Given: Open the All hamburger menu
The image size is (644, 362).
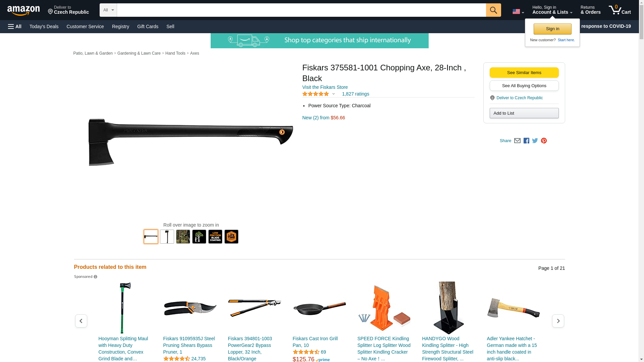Looking at the screenshot, I should click(15, 26).
